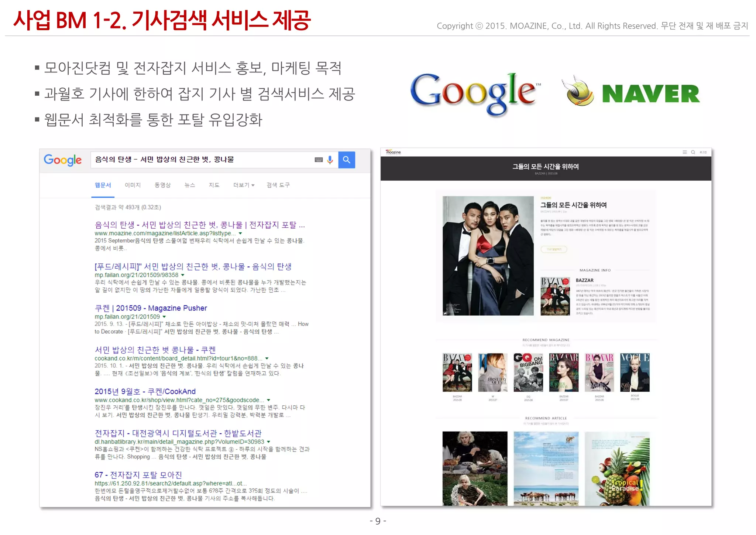Expand arrow beside mp.failan.org/21/201509 URL

(x=164, y=317)
